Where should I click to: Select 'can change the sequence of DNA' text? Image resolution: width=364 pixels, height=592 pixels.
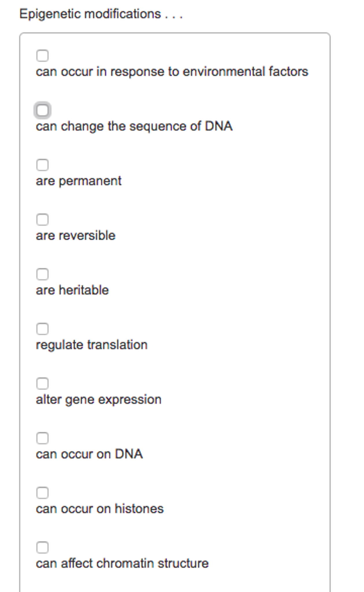134,126
